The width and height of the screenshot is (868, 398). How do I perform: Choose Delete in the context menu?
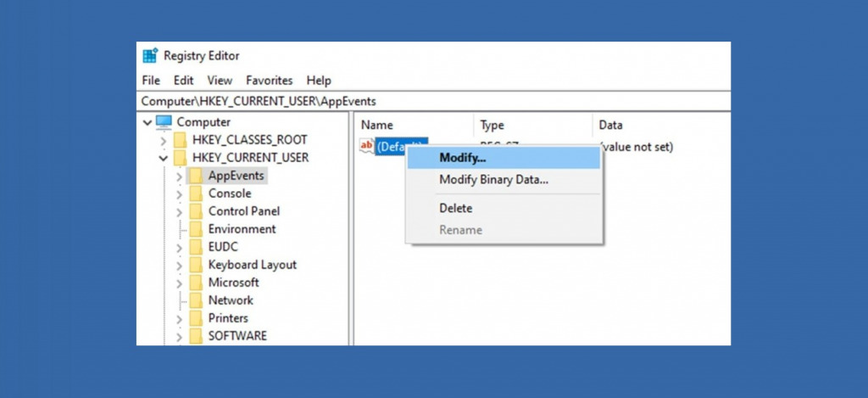coord(455,208)
